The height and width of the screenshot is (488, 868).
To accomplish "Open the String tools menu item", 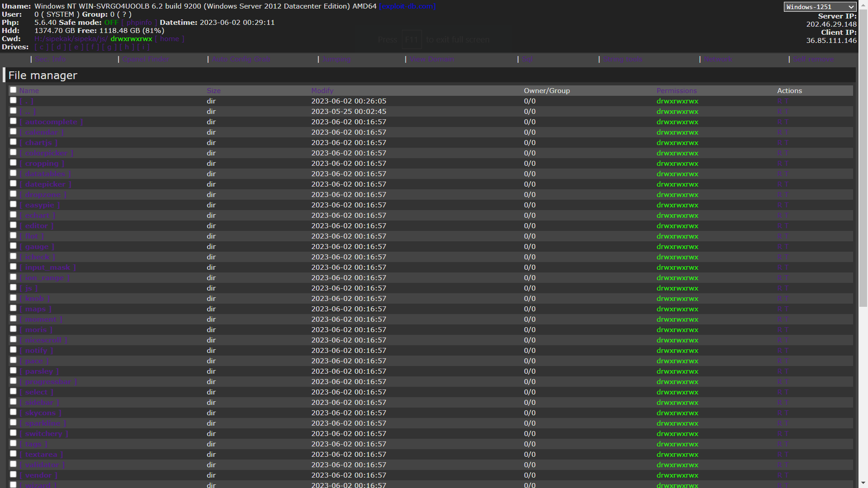I will pyautogui.click(x=623, y=59).
